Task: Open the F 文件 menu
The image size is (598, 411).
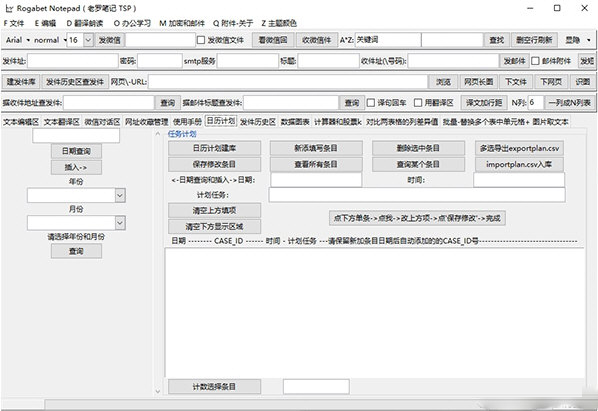Action: [x=14, y=23]
